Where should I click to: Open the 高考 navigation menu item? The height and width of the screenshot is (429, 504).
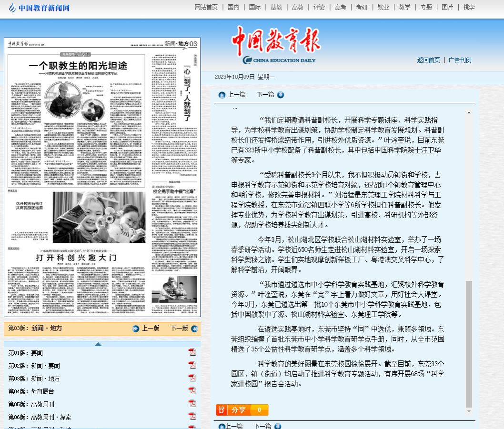click(340, 7)
